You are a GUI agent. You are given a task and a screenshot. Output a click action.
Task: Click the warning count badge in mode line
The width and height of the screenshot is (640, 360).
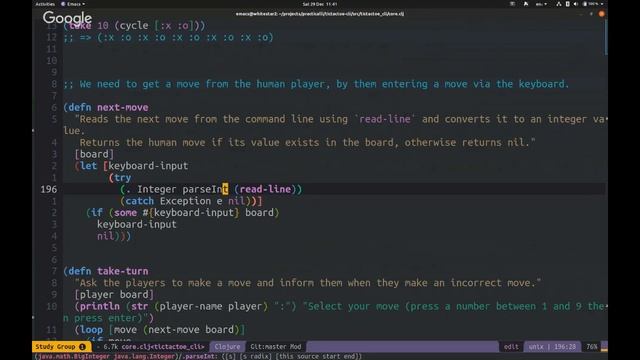click(82, 347)
